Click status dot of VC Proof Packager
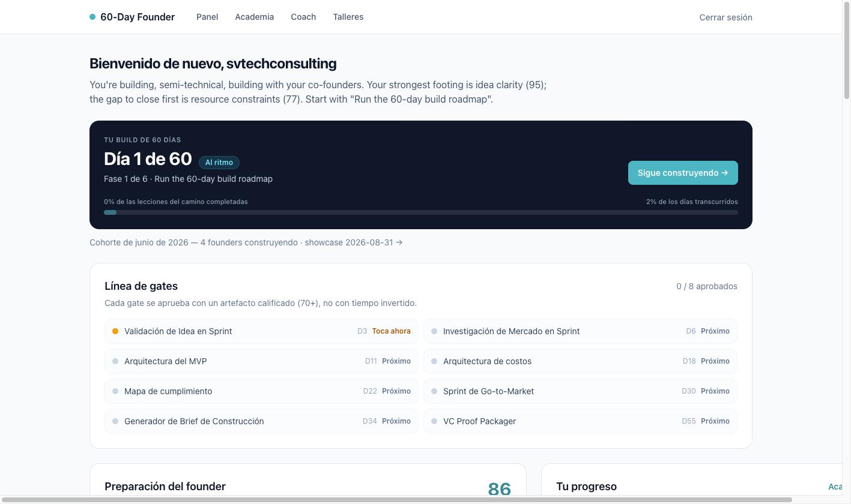851x504 pixels. [x=434, y=421]
